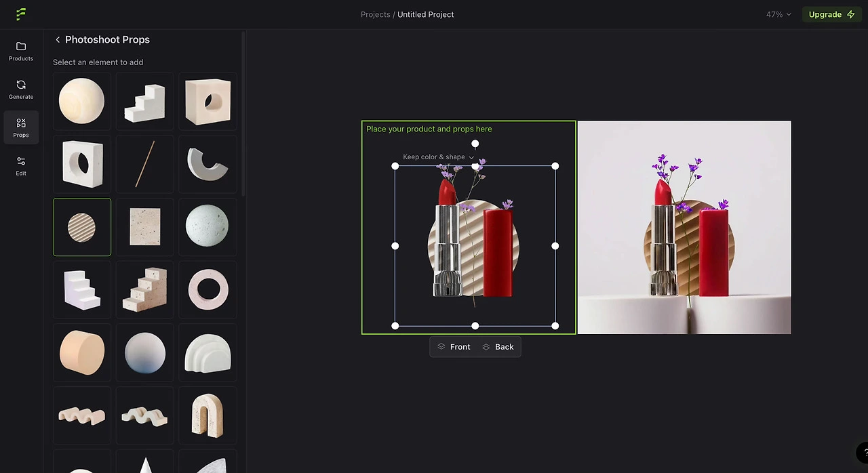Add the pink ring donut prop
This screenshot has width=868, height=473.
pyautogui.click(x=208, y=289)
